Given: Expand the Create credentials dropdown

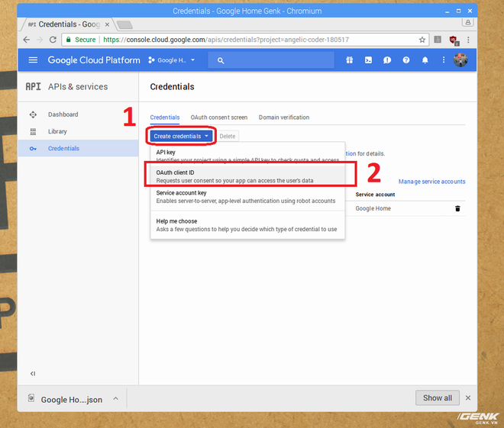Looking at the screenshot, I should click(x=181, y=136).
